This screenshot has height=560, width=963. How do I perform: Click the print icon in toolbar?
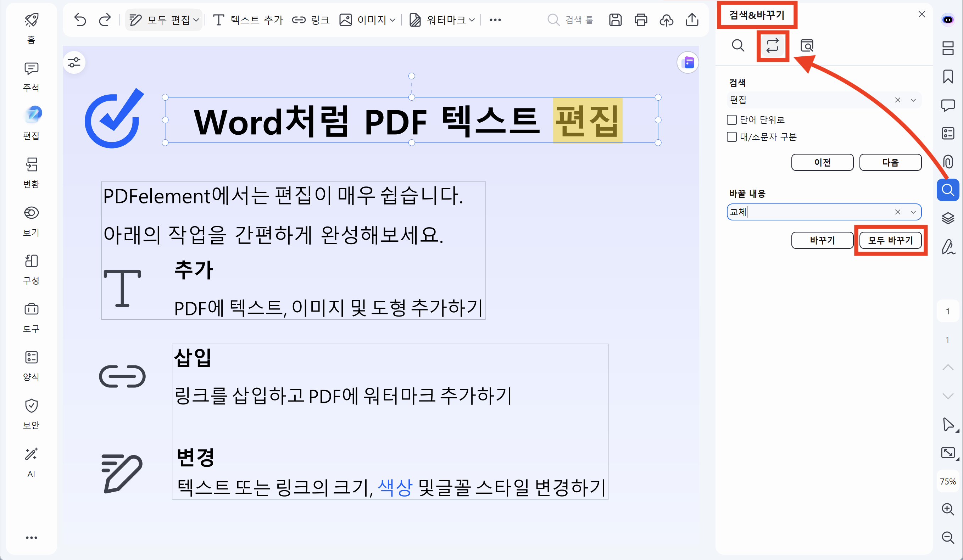[641, 20]
